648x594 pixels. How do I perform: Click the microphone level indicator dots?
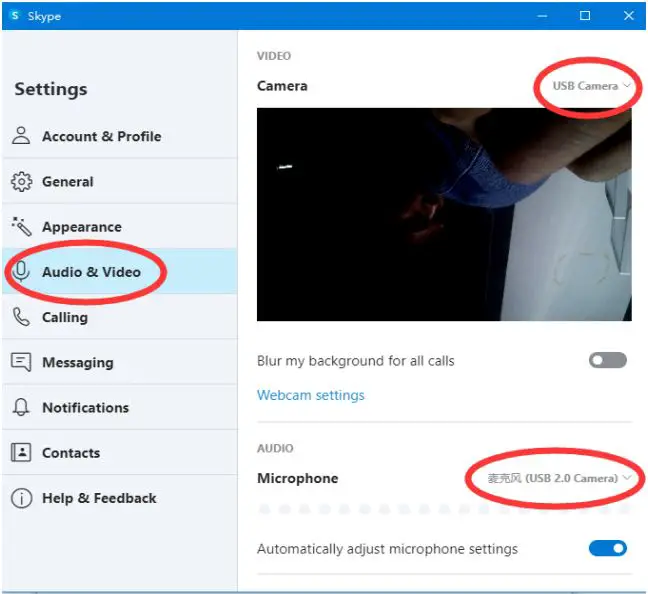[x=444, y=509]
